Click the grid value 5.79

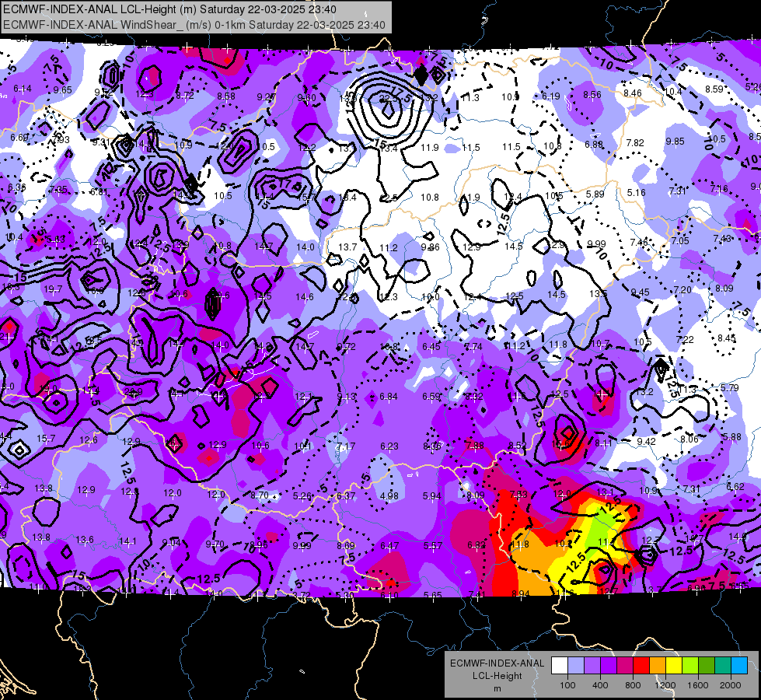[729, 387]
